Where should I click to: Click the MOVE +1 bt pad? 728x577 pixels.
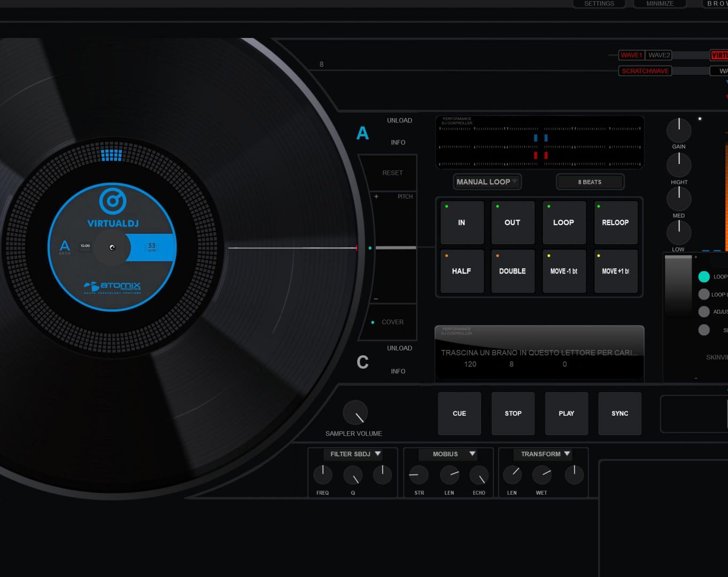pos(616,271)
